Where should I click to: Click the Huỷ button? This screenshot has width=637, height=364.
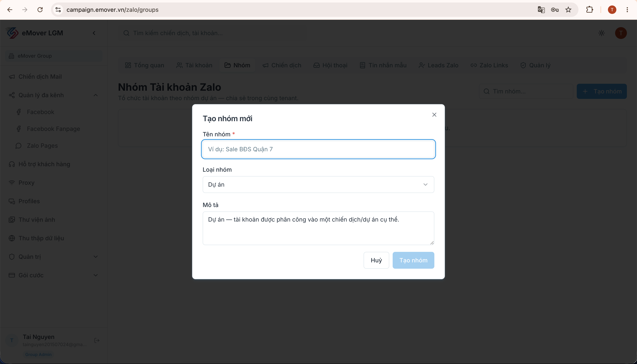376,260
